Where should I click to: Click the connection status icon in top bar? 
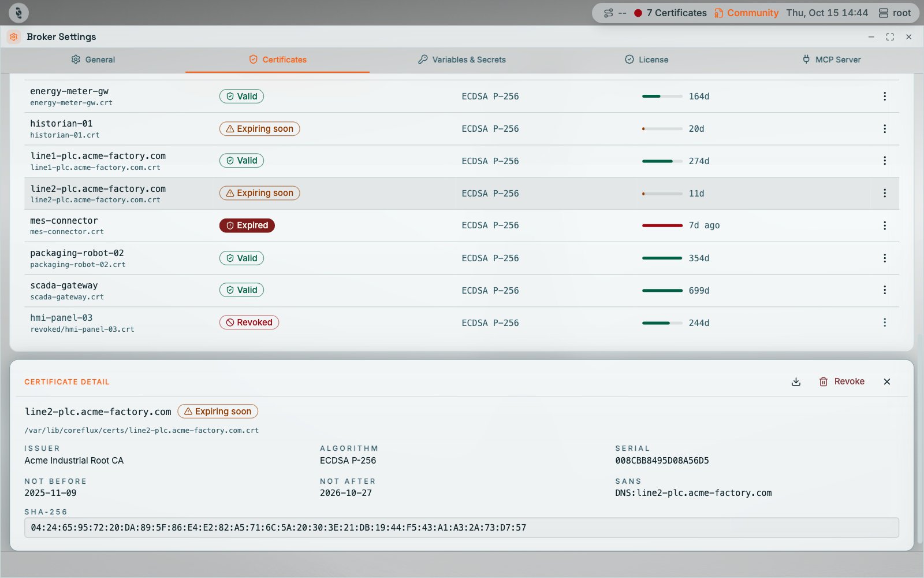tap(609, 13)
